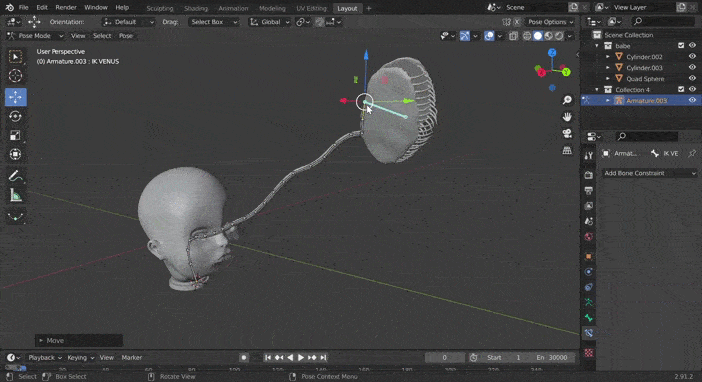Click the blue Z axis gizmo ball
This screenshot has height=382, width=702.
point(552,53)
